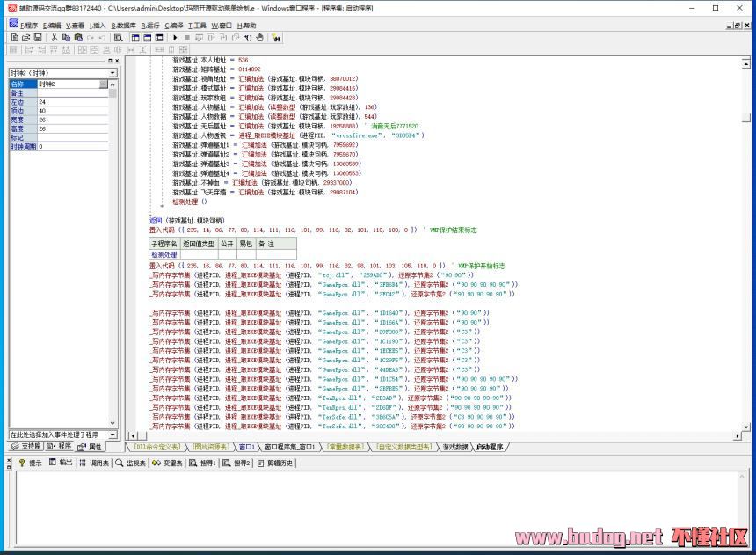The width and height of the screenshot is (756, 555).
Task: Save the program with the floppy icon
Action: coord(38,38)
